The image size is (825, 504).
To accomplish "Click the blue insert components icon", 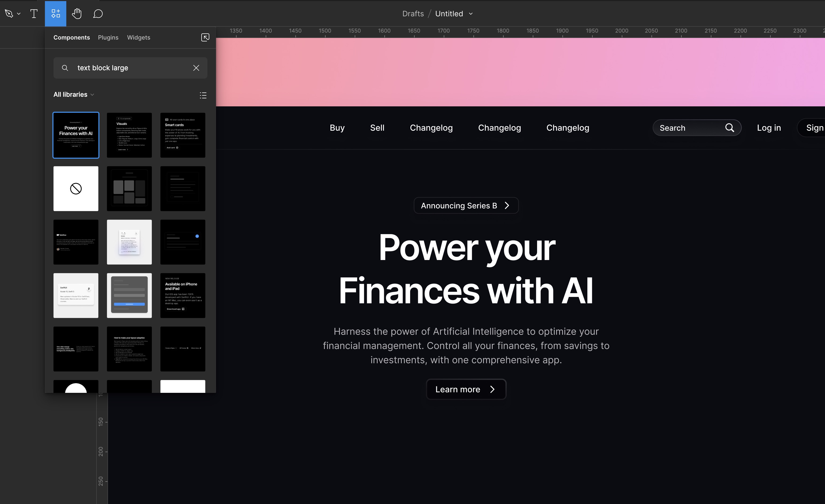I will [56, 14].
